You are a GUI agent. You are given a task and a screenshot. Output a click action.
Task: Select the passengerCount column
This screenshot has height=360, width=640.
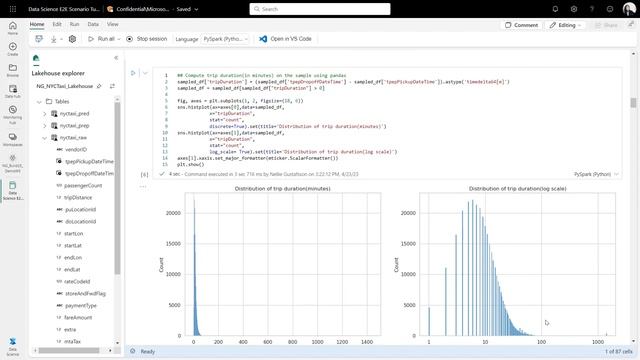79,186
